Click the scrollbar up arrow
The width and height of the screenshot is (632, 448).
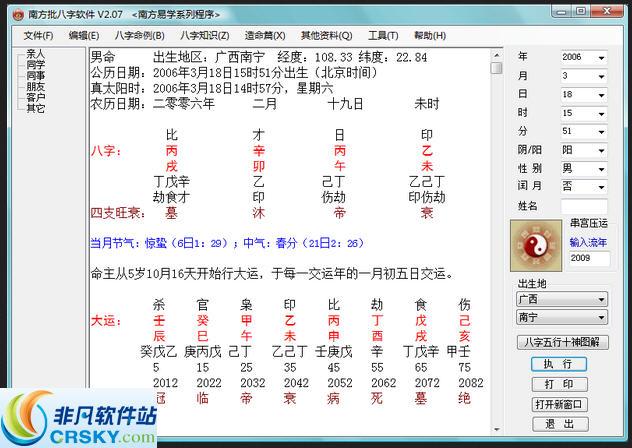497,55
